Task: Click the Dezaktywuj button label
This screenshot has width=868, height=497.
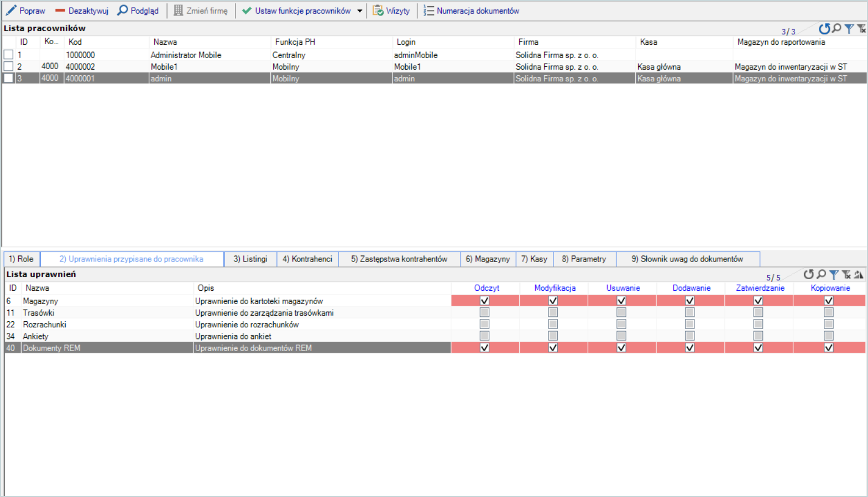Action: [x=88, y=11]
